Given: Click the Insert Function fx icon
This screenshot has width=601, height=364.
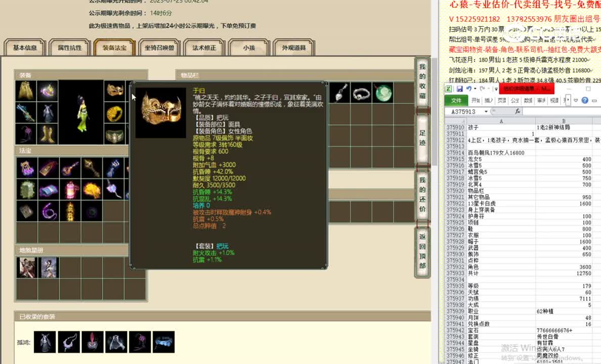Looking at the screenshot, I should click(518, 111).
